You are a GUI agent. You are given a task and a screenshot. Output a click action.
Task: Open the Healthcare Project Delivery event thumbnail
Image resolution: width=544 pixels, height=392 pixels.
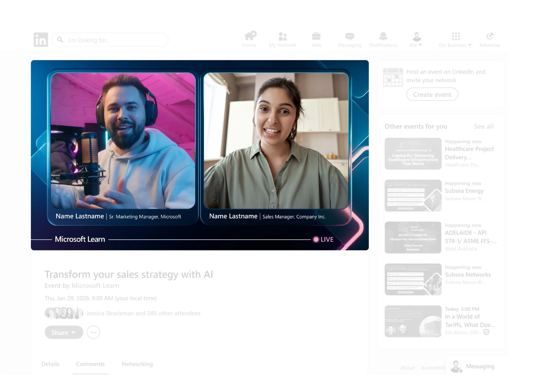coord(413,154)
